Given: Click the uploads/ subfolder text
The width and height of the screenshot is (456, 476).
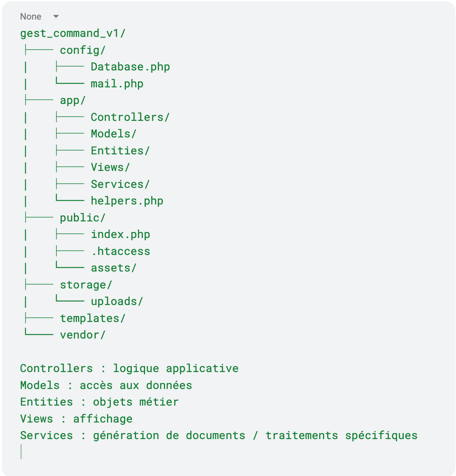Looking at the screenshot, I should 117,301.
